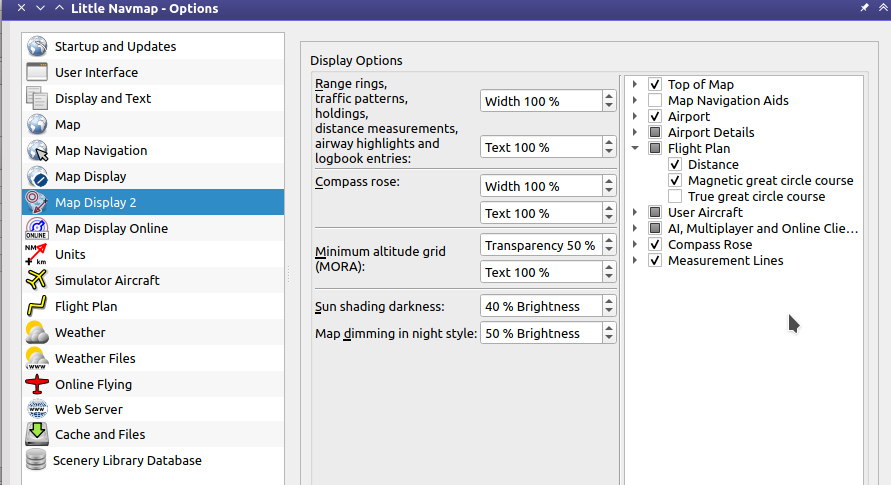The height and width of the screenshot is (485, 891).
Task: Click the Map globe icon
Action: click(x=37, y=124)
